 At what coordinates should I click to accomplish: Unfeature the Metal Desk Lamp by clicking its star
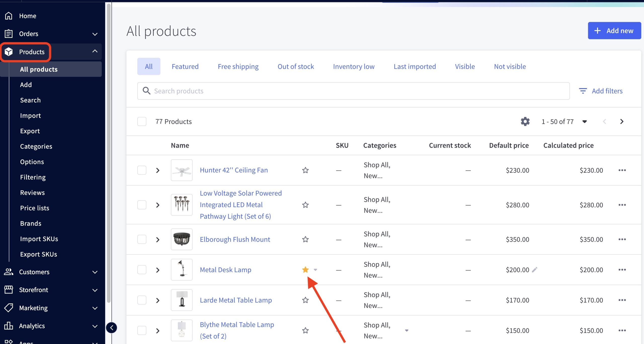click(305, 270)
